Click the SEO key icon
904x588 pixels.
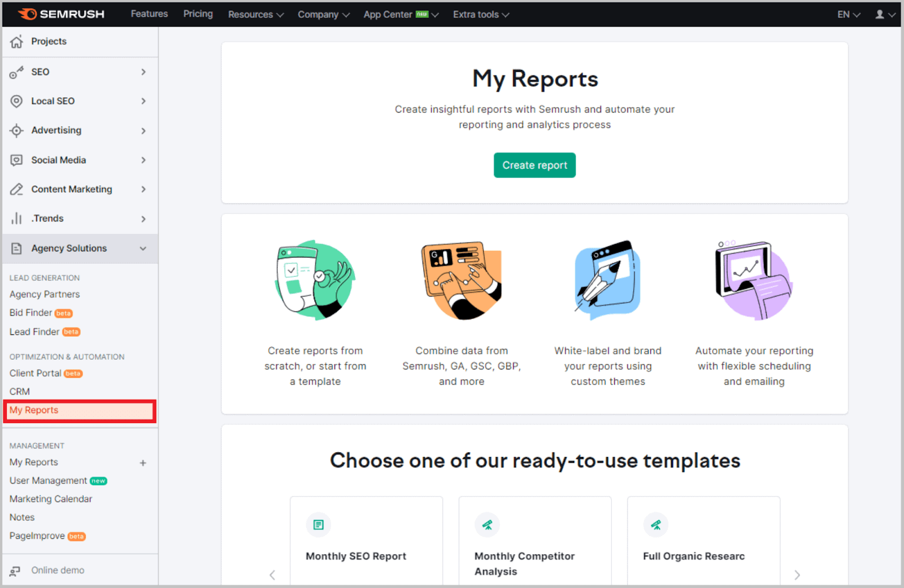pos(16,72)
